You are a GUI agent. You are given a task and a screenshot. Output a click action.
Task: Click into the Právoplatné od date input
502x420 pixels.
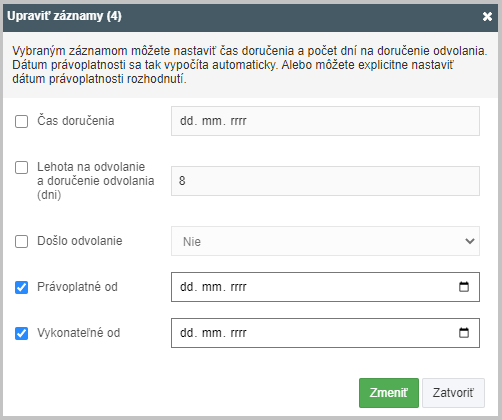325,287
